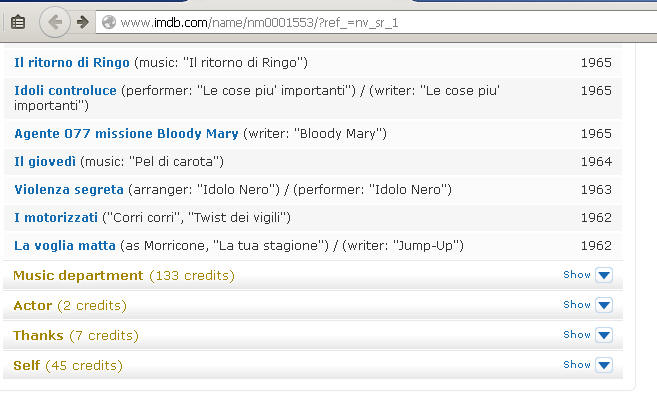This screenshot has width=657, height=397.
Task: Click the browser back arrow button
Action: point(54,22)
